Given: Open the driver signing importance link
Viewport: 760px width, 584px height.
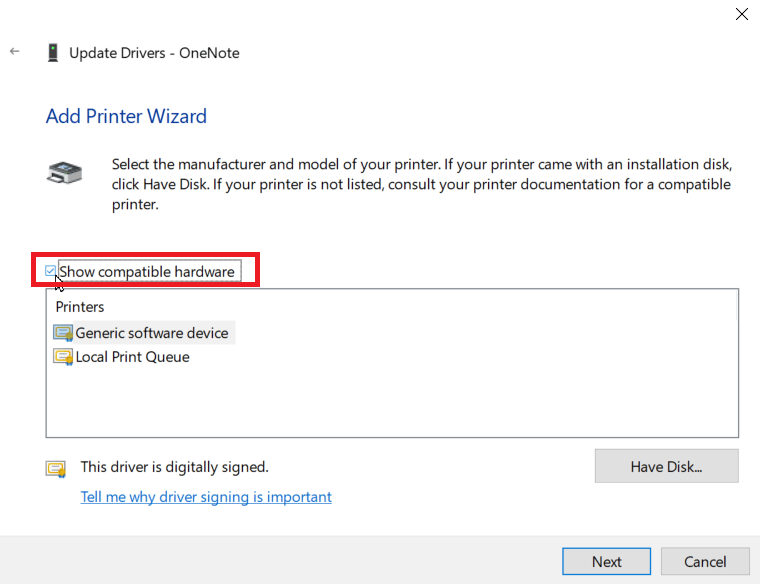Looking at the screenshot, I should click(x=206, y=497).
